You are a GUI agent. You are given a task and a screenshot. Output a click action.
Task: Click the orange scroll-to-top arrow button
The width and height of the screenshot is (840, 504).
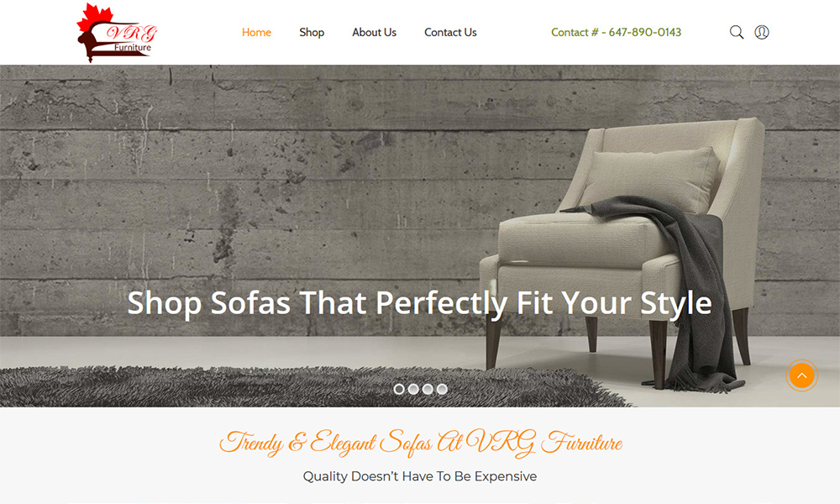[x=801, y=375]
